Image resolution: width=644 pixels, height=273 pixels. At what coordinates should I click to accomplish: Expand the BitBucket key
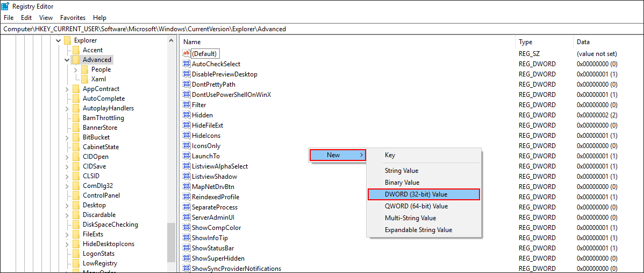pyautogui.click(x=67, y=137)
